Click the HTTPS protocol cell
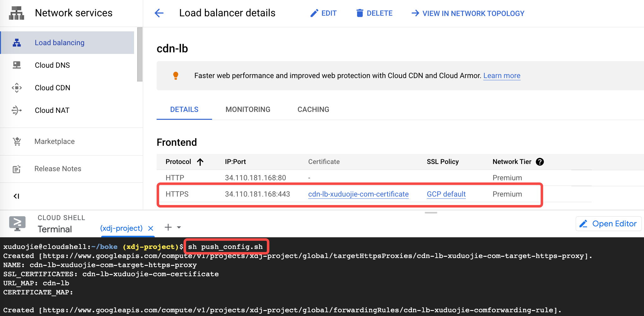 [x=177, y=194]
